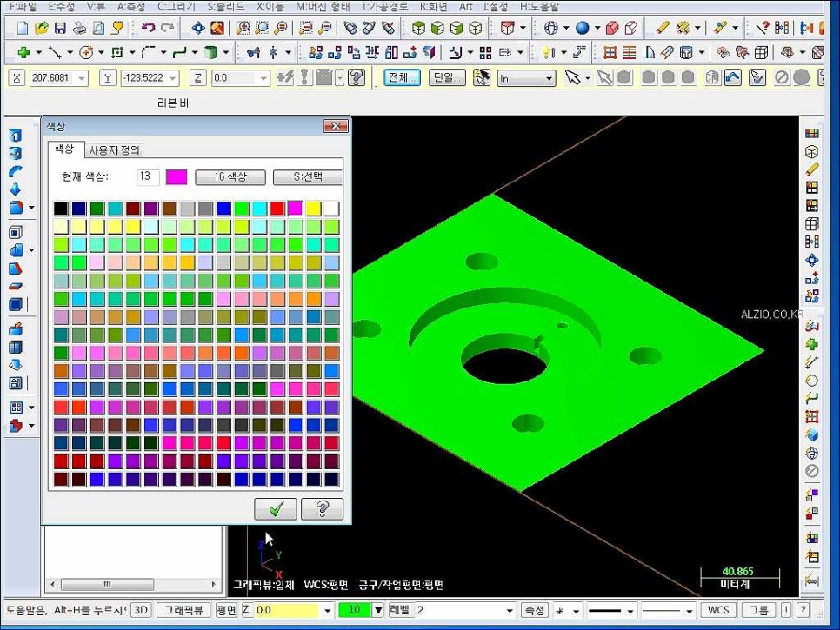Toggle the 전체 selection button
840x630 pixels.
[x=403, y=78]
